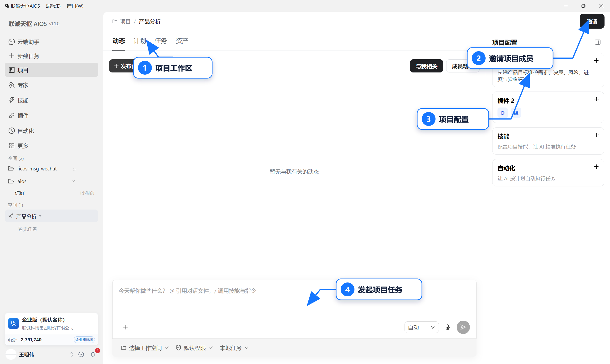
Task: Go to 项目 via breadcrumb link
Action: (125, 22)
